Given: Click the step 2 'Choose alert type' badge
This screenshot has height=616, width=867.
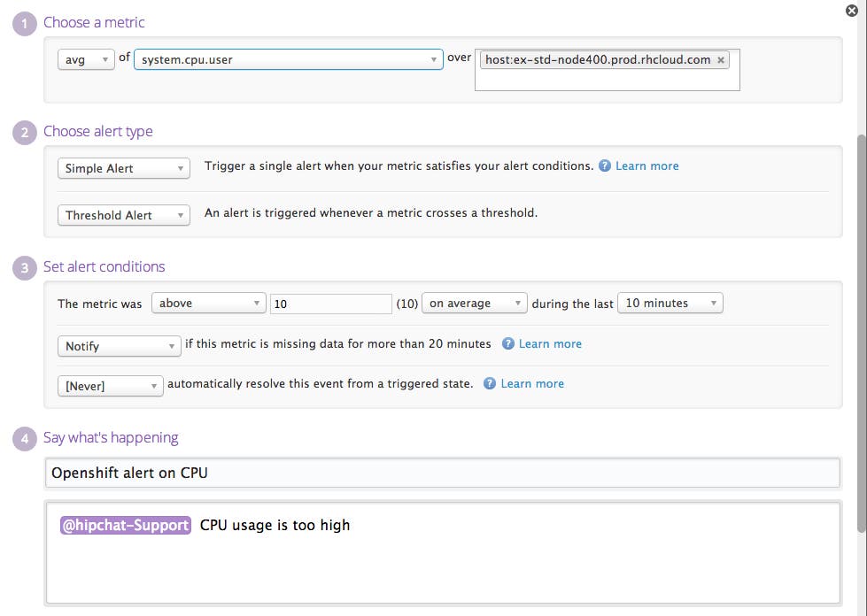Looking at the screenshot, I should [x=24, y=131].
